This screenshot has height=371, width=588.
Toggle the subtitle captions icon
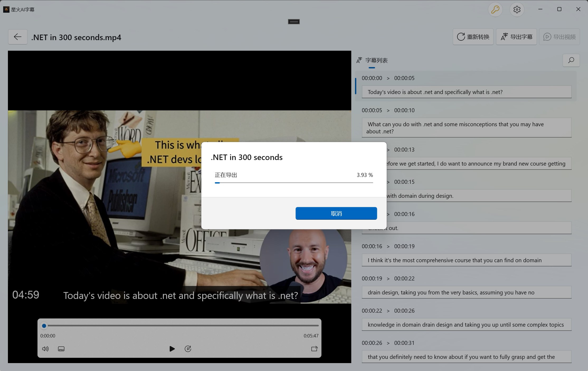click(x=61, y=349)
